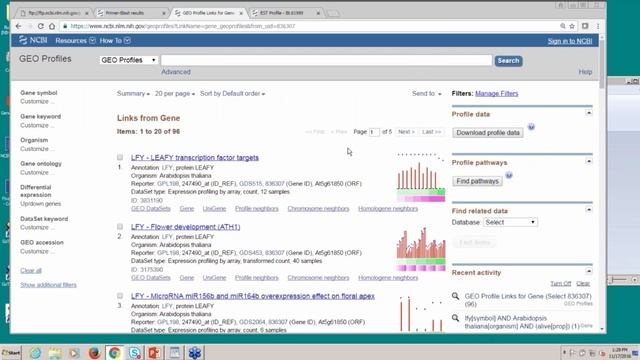The height and width of the screenshot is (360, 640).
Task: Reload the page with refresh icon
Action: 40,26
